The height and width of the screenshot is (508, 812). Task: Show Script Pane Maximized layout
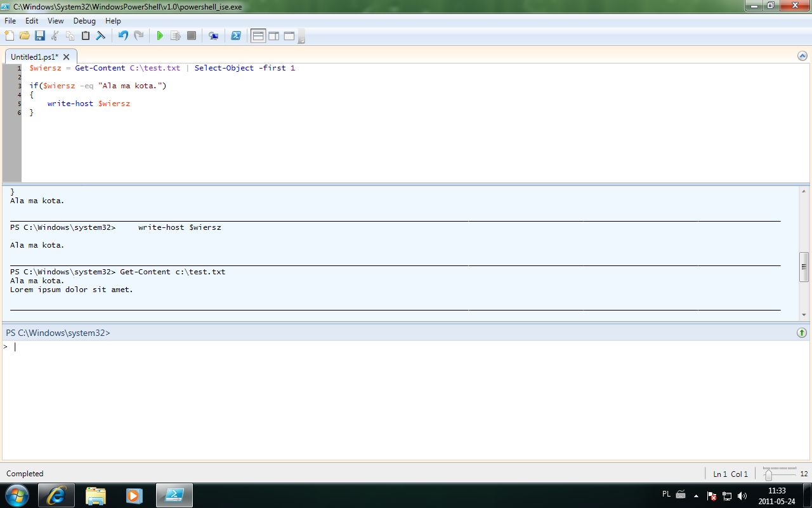point(289,36)
